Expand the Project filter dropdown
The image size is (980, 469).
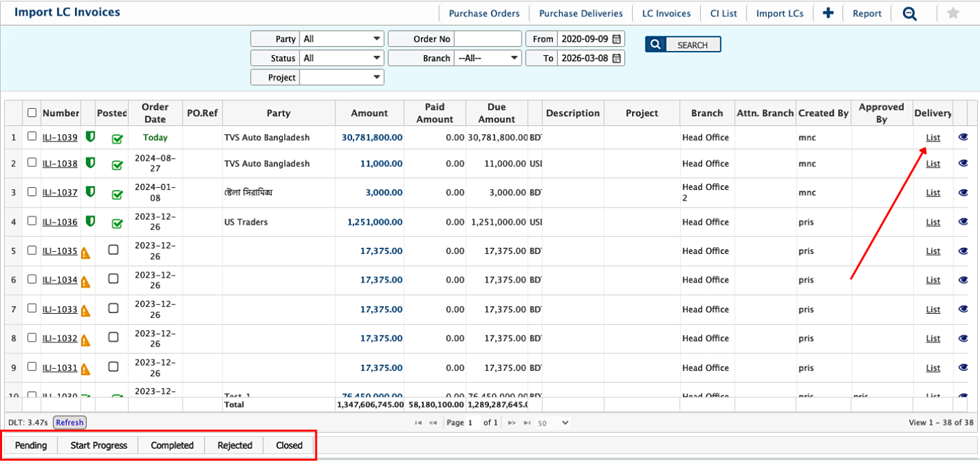(x=341, y=78)
